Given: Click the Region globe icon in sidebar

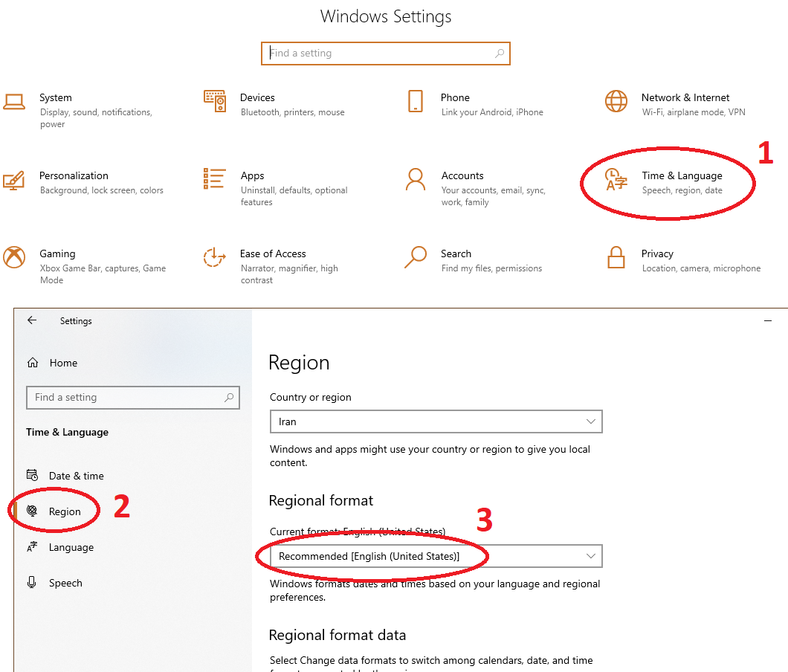Looking at the screenshot, I should tap(32, 511).
